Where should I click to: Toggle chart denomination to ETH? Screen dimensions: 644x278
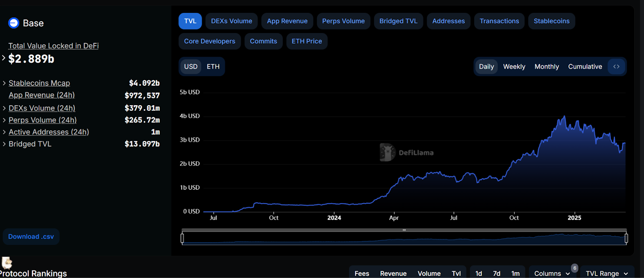coord(213,66)
